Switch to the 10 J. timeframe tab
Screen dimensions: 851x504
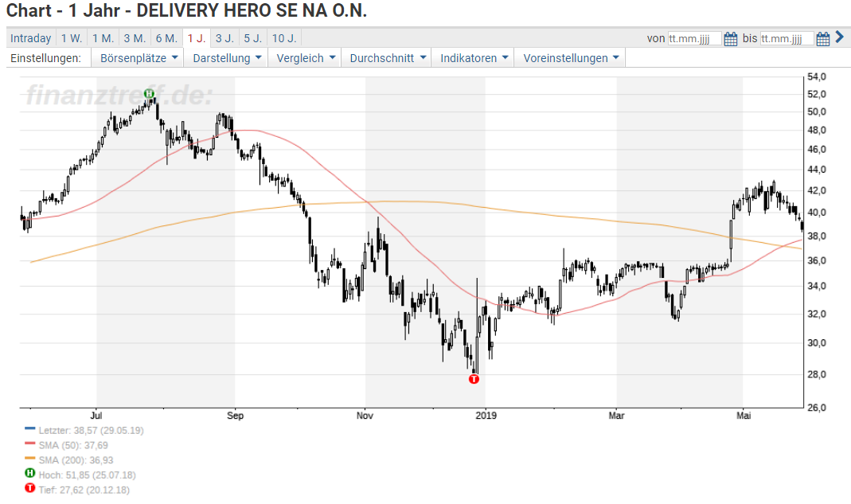point(284,38)
